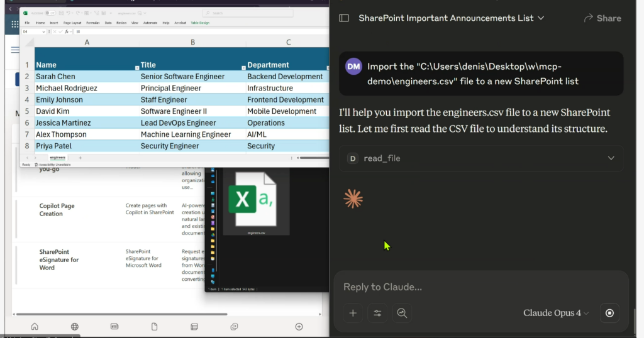Screen dimensions: 644x338
Task: Open the Review tab in Excel
Action: pos(121,23)
